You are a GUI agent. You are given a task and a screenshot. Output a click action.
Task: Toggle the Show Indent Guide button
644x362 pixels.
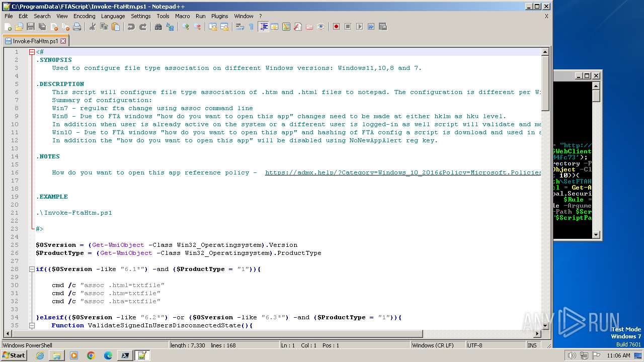[263, 27]
